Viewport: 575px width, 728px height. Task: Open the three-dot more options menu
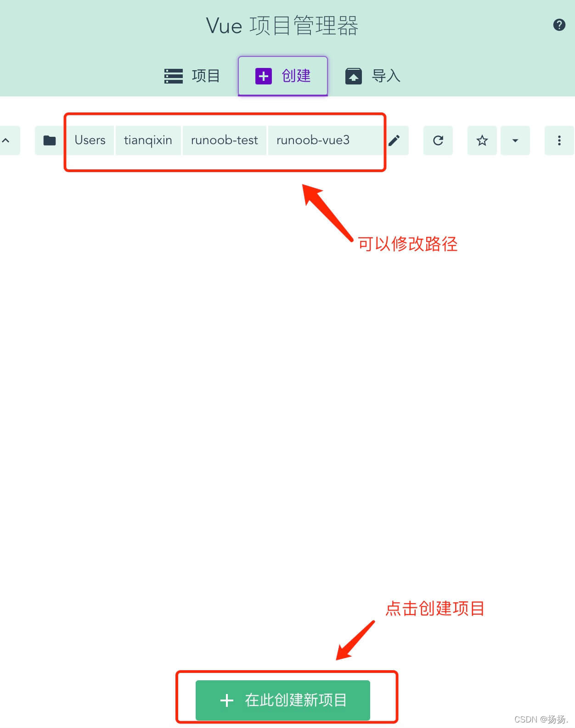pyautogui.click(x=559, y=140)
